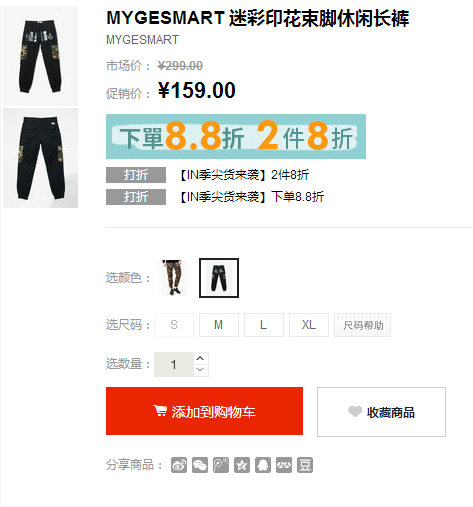Screen dimensions: 473x507
Task: Click the heart icon on 收藏商品
Action: tap(355, 412)
